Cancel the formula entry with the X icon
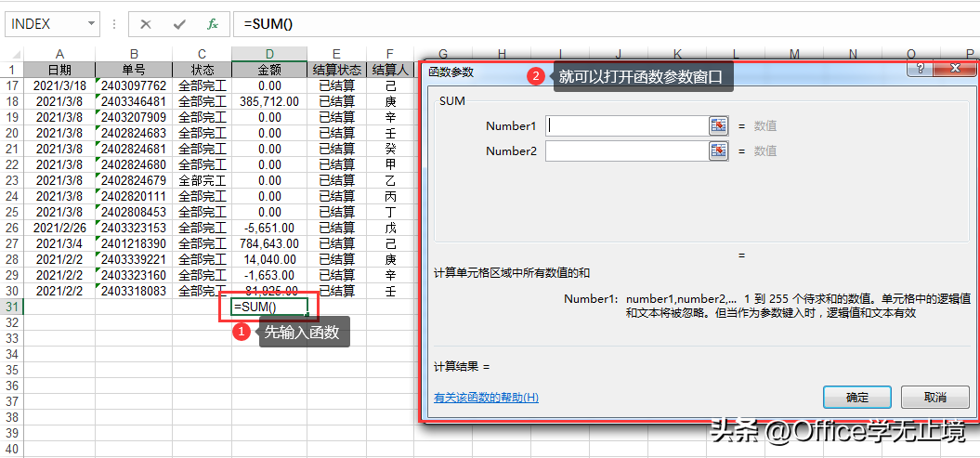980x458 pixels. pyautogui.click(x=146, y=24)
